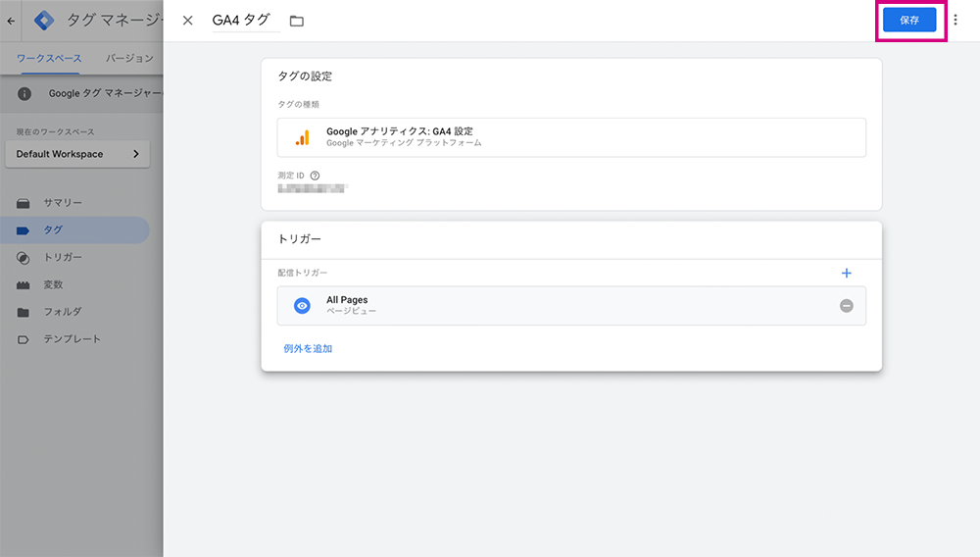Click the タグの種類 label

click(x=298, y=104)
